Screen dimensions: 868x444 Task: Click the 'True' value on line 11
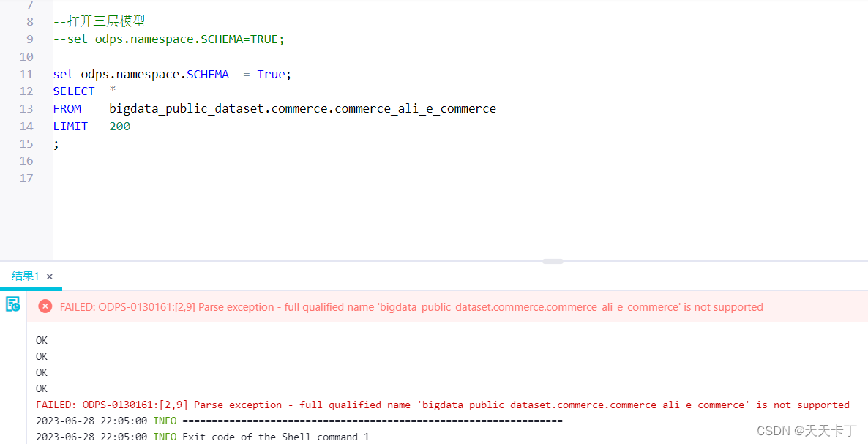(271, 74)
